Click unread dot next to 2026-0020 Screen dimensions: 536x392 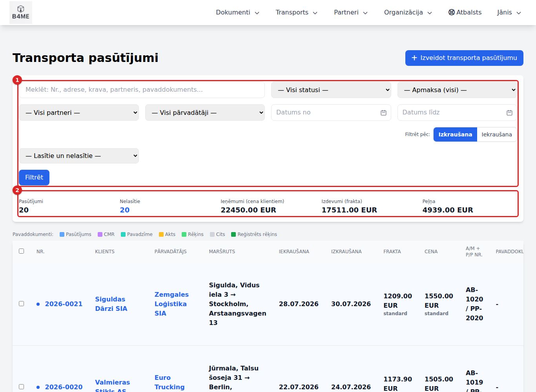point(38,387)
